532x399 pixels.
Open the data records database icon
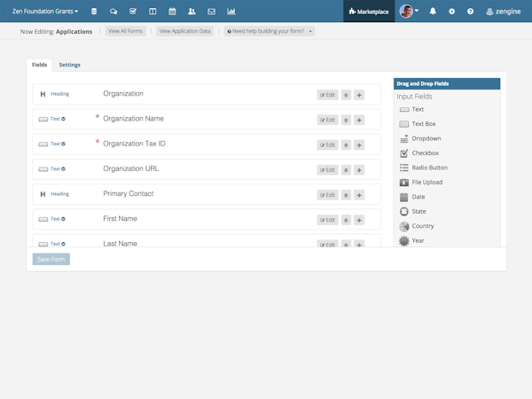[x=95, y=12]
